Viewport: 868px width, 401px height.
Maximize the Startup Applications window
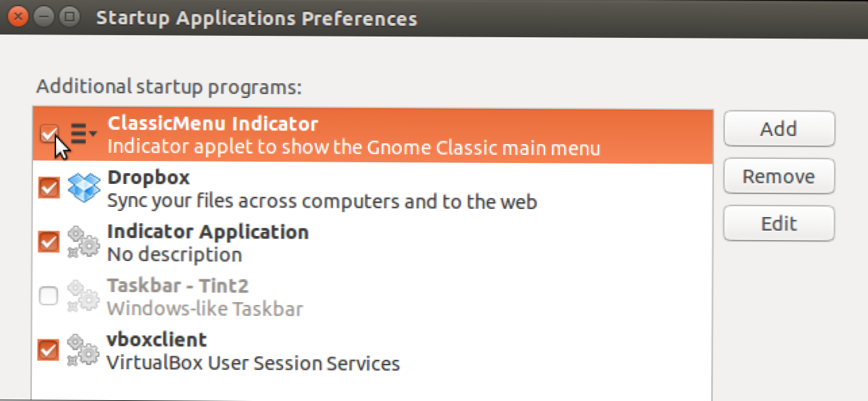click(x=71, y=18)
